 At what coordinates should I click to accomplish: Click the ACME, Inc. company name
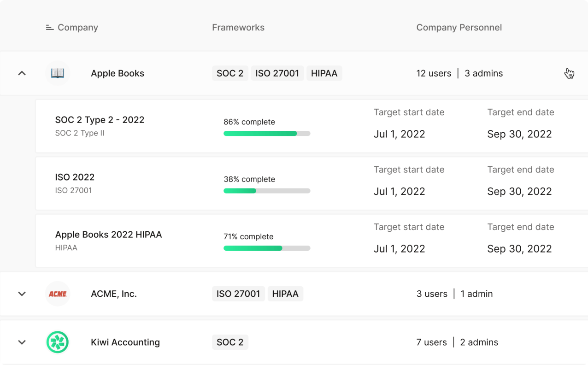pyautogui.click(x=114, y=294)
